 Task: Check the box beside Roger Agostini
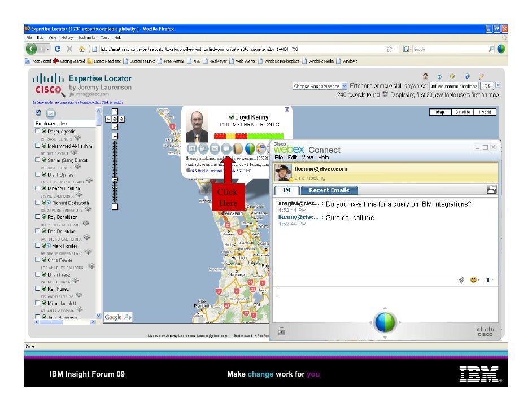38,131
